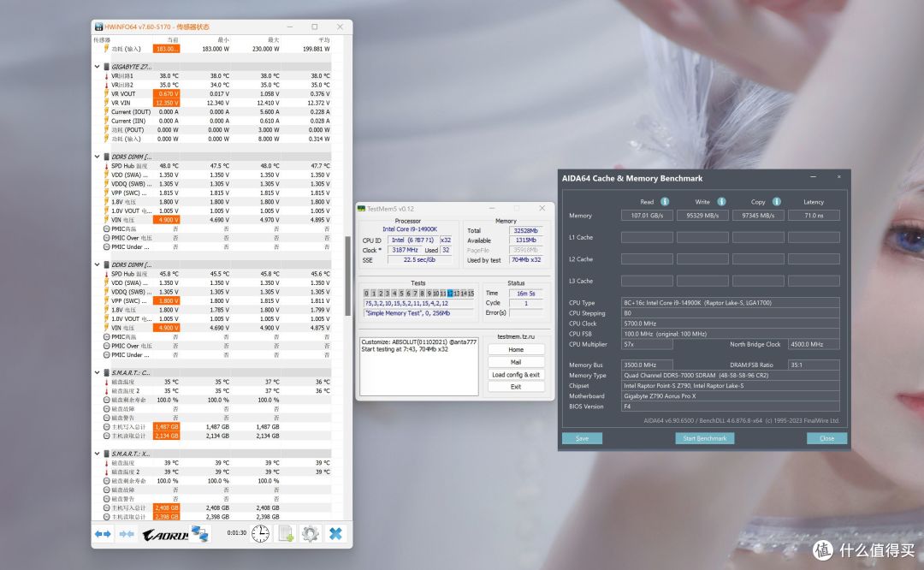Click the info icon next to Read in AIDA64
Viewport: 924px width, 570px height.
pyautogui.click(x=665, y=202)
